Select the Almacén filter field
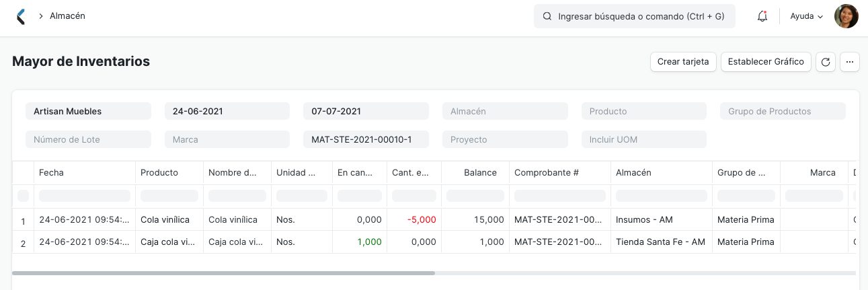This screenshot has height=290, width=868. point(505,111)
